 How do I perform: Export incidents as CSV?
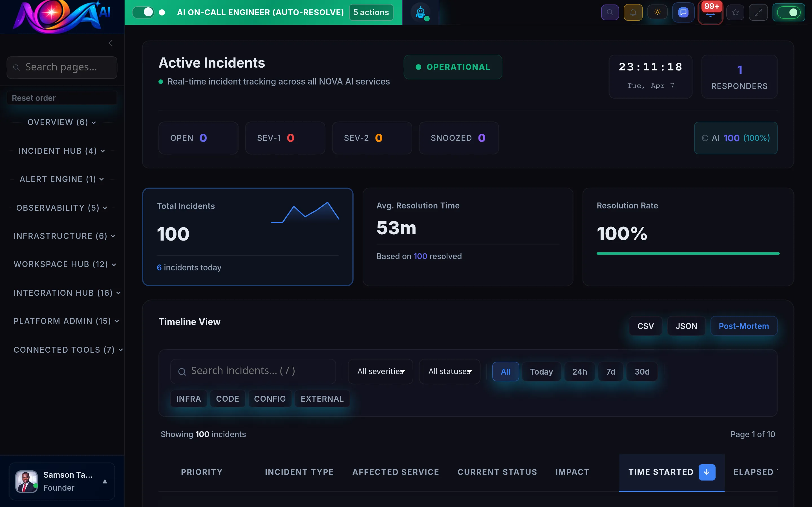pyautogui.click(x=645, y=326)
